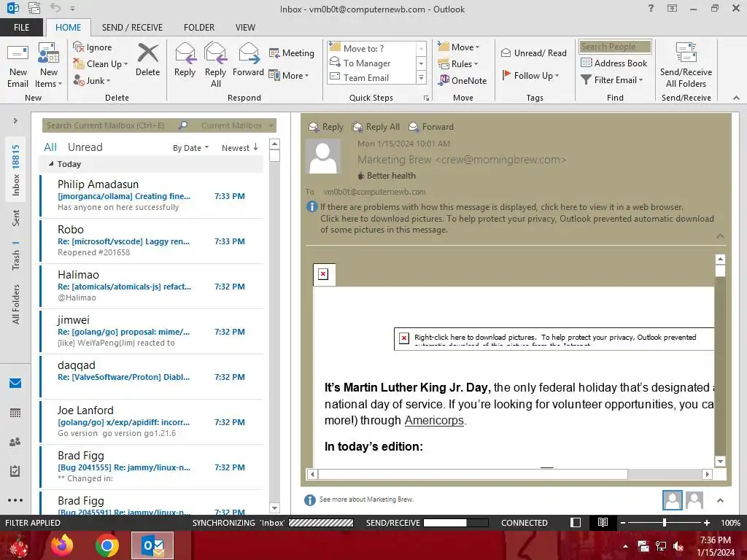The height and width of the screenshot is (560, 747).
Task: Show only Unread messages
Action: coord(85,147)
